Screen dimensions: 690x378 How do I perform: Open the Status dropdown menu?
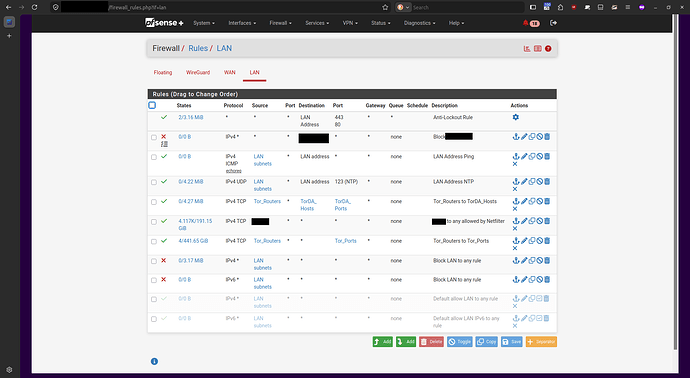[x=380, y=23]
